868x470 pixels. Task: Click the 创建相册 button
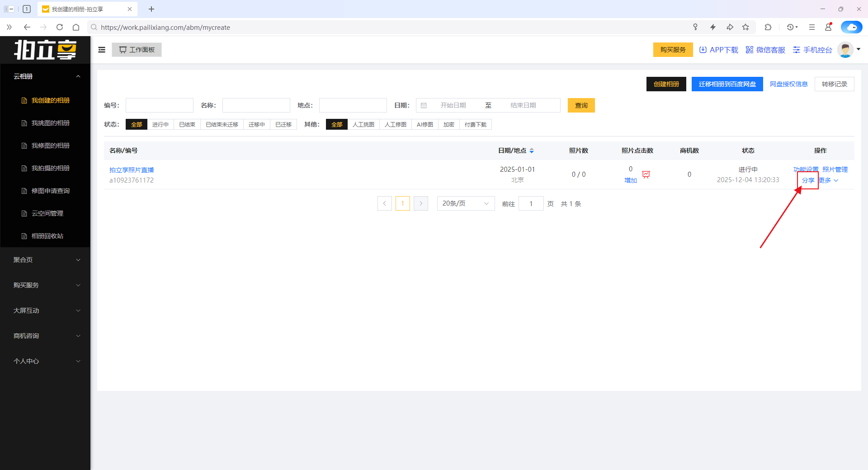coord(666,84)
